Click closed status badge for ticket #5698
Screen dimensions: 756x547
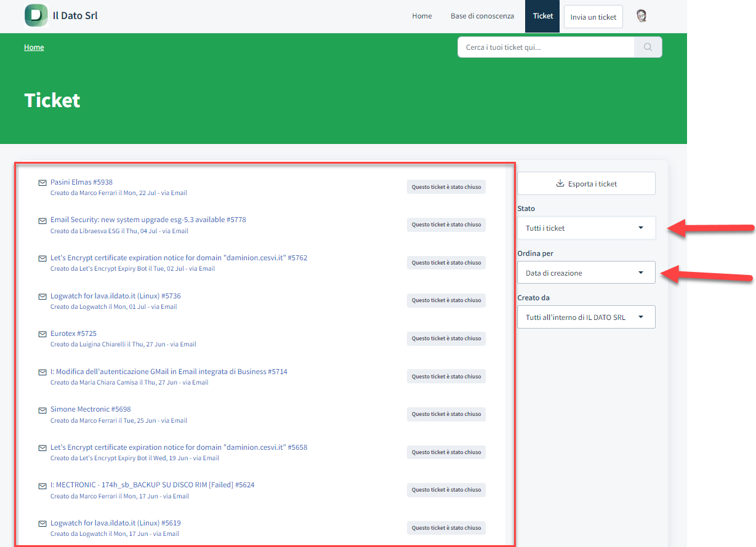point(446,414)
